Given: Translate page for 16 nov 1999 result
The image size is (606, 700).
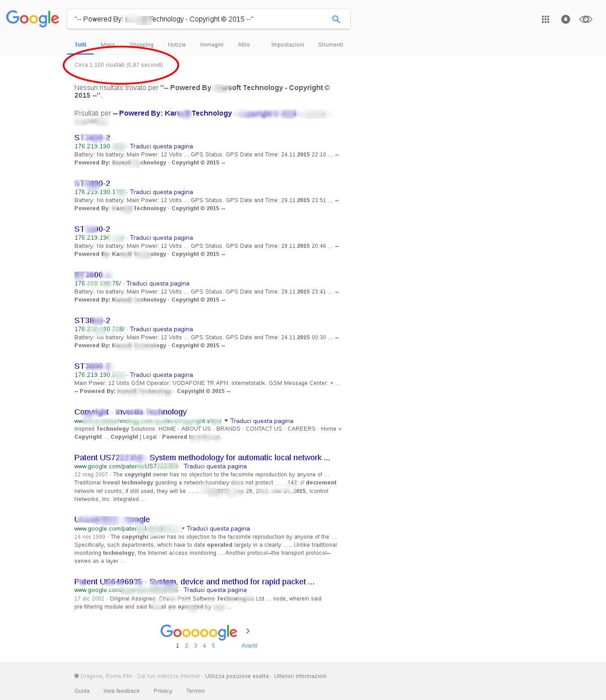Looking at the screenshot, I should 218,529.
